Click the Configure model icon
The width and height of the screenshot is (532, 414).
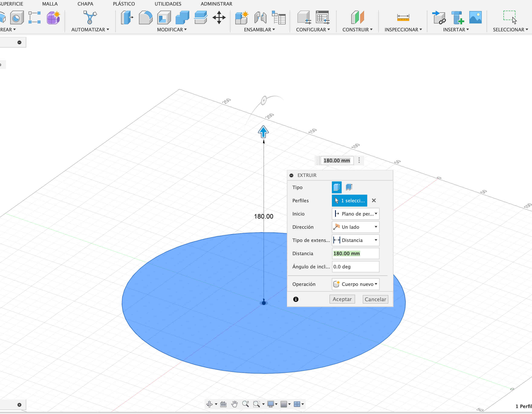pyautogui.click(x=304, y=17)
